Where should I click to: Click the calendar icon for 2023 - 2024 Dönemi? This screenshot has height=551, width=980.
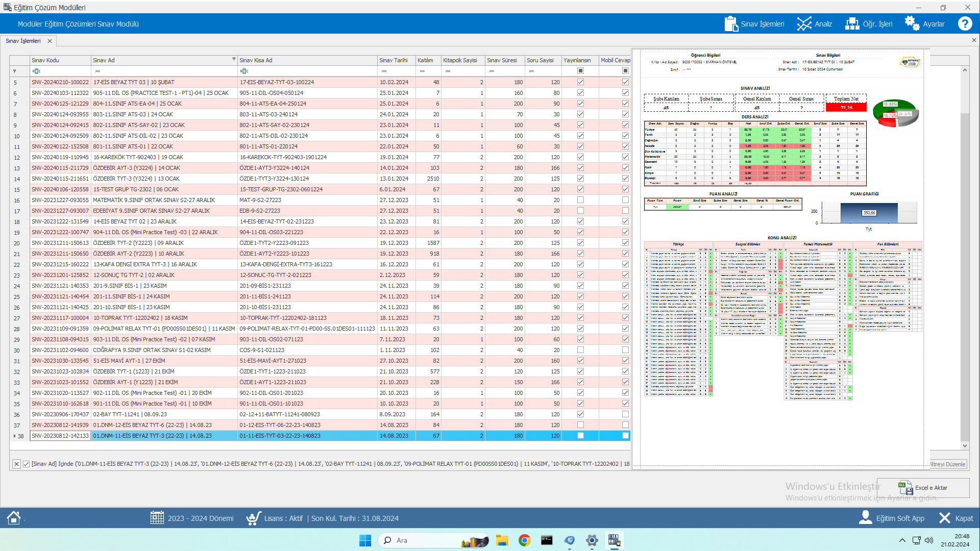coord(157,518)
